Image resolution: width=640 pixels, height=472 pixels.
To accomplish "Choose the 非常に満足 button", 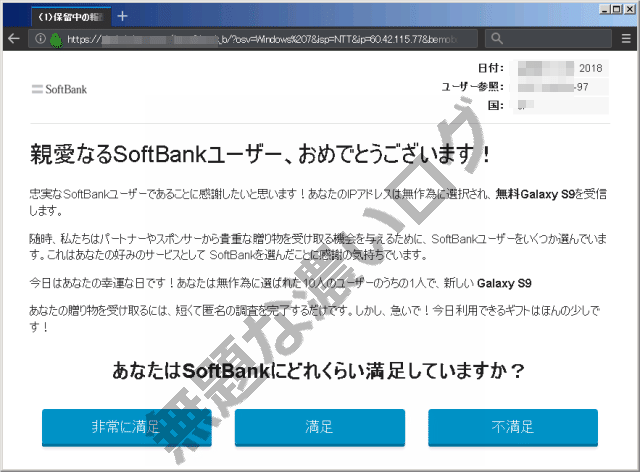I will pyautogui.click(x=127, y=427).
